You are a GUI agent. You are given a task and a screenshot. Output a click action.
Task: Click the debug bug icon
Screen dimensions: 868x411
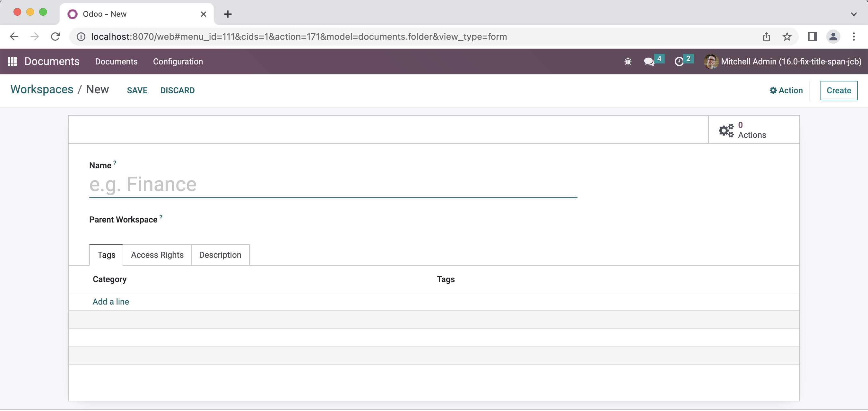(x=628, y=61)
